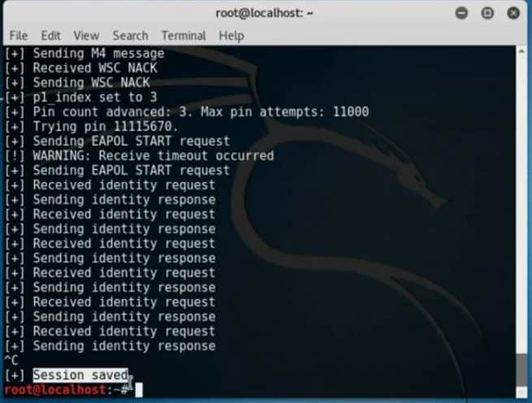The image size is (532, 403).
Task: Open the View menu
Action: pyautogui.click(x=86, y=35)
